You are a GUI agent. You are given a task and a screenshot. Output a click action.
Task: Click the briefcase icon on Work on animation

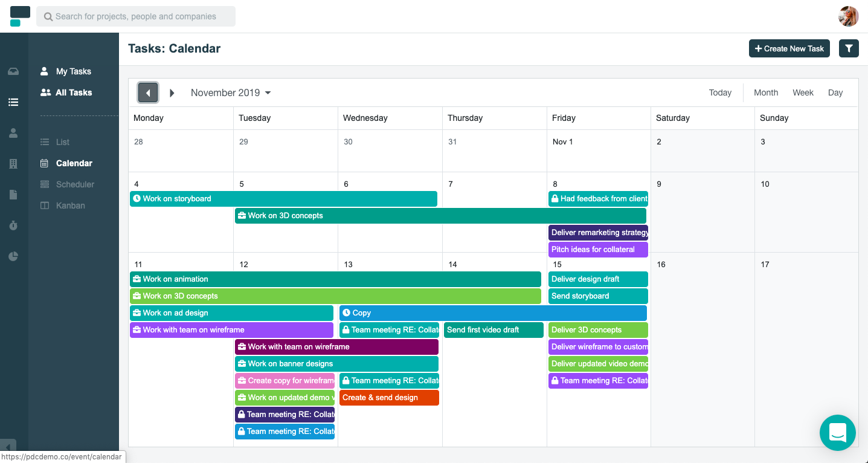click(x=137, y=279)
